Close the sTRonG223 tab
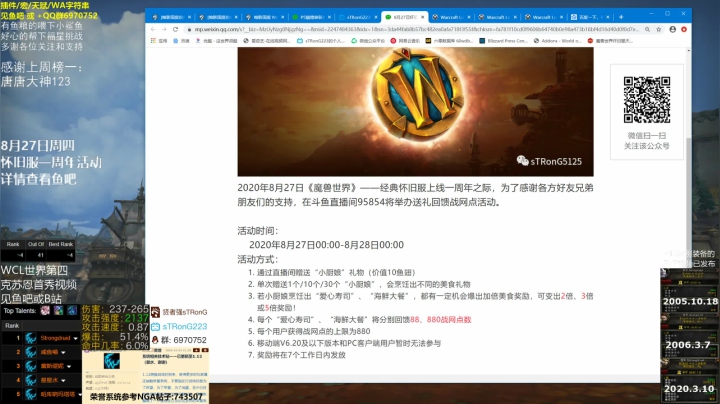 pyautogui.click(x=376, y=17)
